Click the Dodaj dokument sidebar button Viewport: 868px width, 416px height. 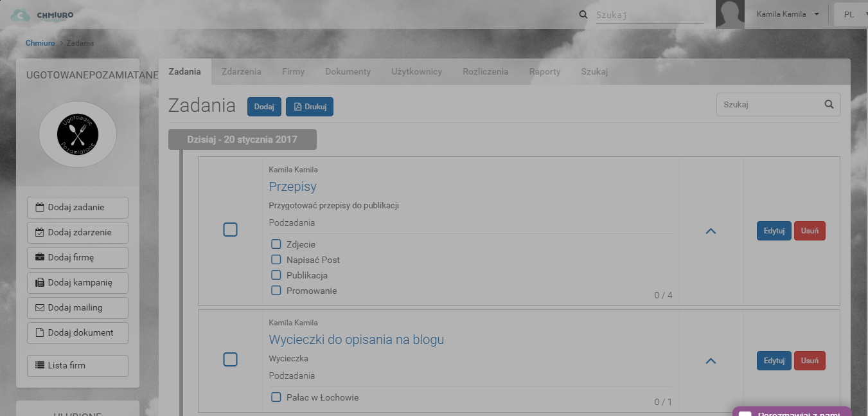(78, 333)
